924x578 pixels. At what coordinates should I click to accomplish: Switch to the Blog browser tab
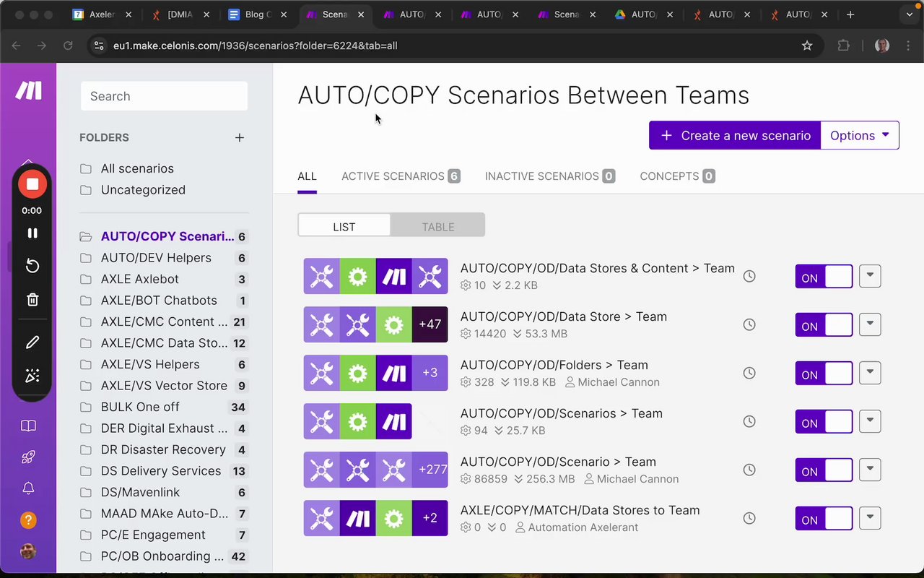click(x=256, y=14)
